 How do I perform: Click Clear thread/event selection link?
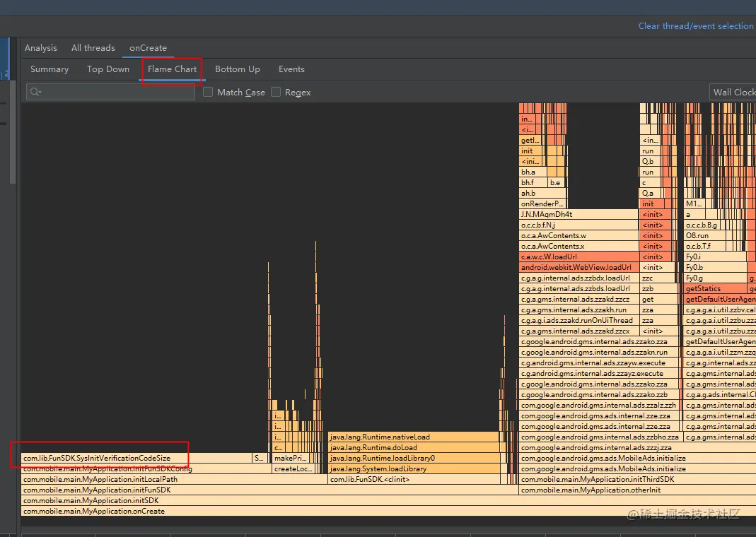[x=696, y=26]
